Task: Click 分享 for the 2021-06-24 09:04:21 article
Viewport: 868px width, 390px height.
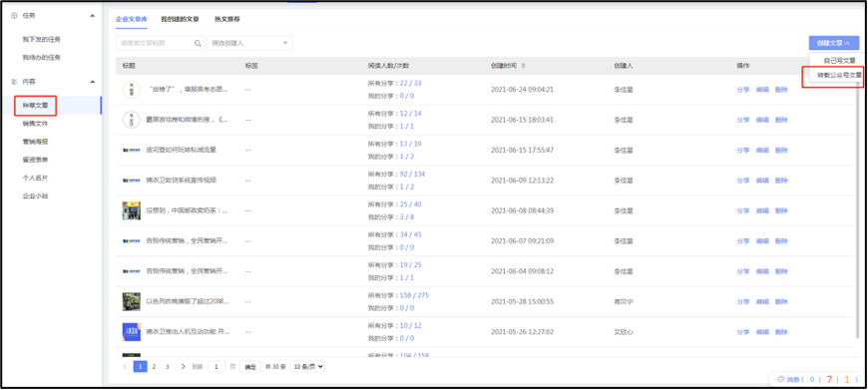Action: tap(743, 90)
